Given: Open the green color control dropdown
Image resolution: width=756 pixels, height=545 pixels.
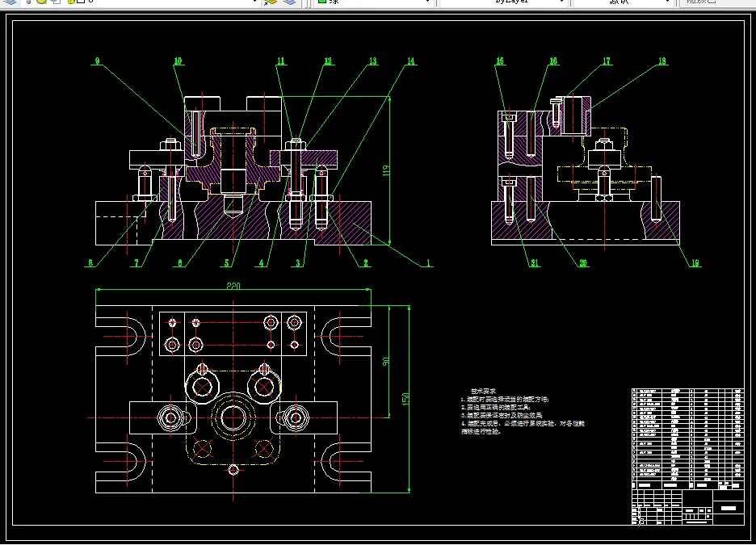Looking at the screenshot, I should 372,2.
